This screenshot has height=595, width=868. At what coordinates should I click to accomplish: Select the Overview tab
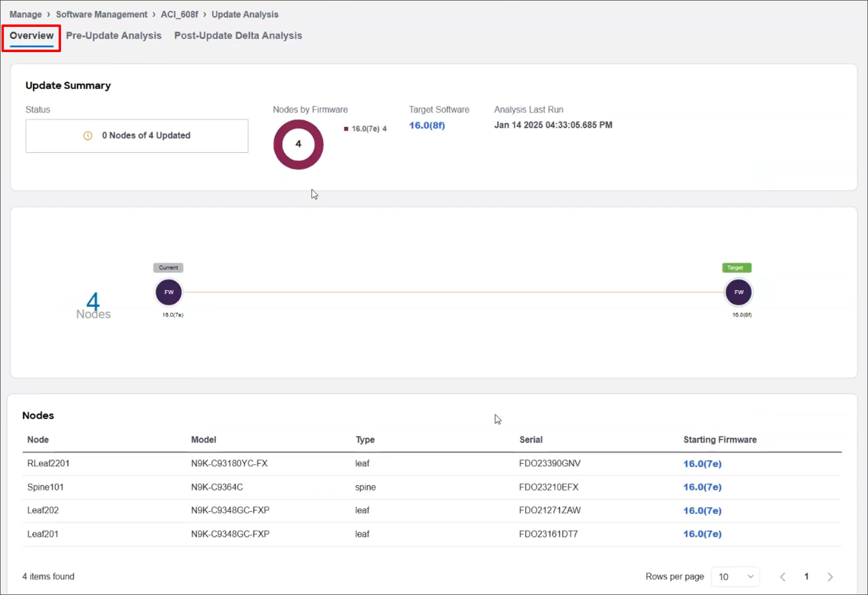click(x=31, y=35)
